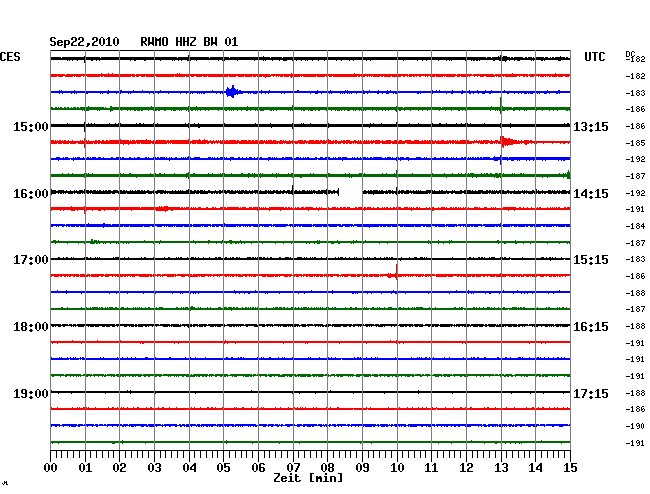Click minute tick label '02' on x-axis
Image resolution: width=650 pixels, height=494 pixels.
point(119,467)
